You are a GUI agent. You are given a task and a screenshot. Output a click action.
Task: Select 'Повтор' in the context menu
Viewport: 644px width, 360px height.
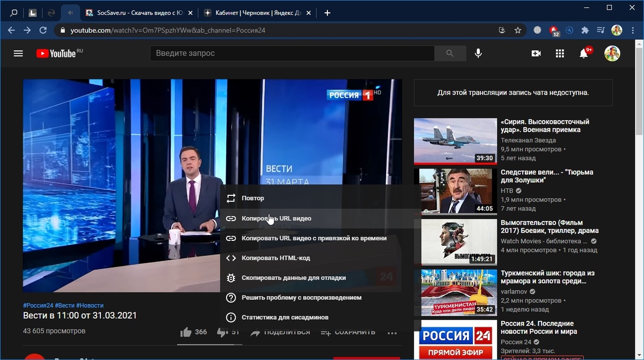pos(320,198)
